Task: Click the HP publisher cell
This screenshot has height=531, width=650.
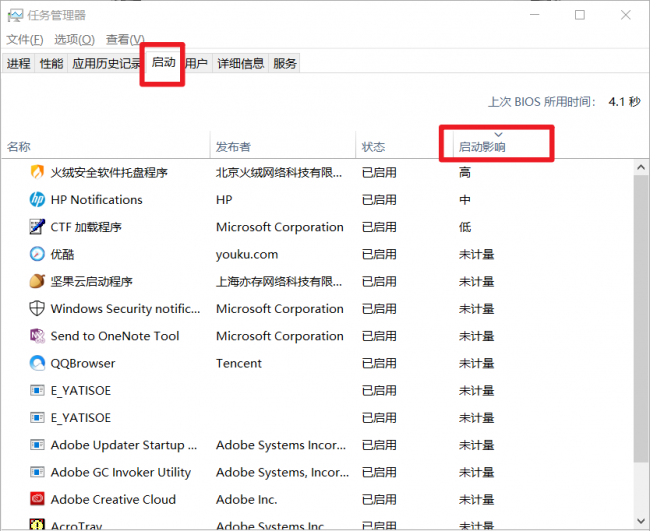Action: click(x=224, y=200)
